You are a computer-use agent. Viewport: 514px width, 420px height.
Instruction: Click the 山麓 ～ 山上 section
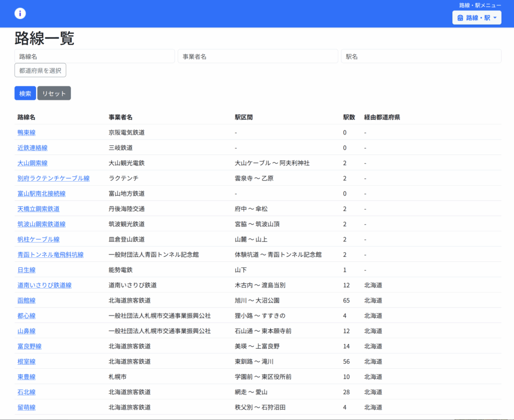point(251,239)
